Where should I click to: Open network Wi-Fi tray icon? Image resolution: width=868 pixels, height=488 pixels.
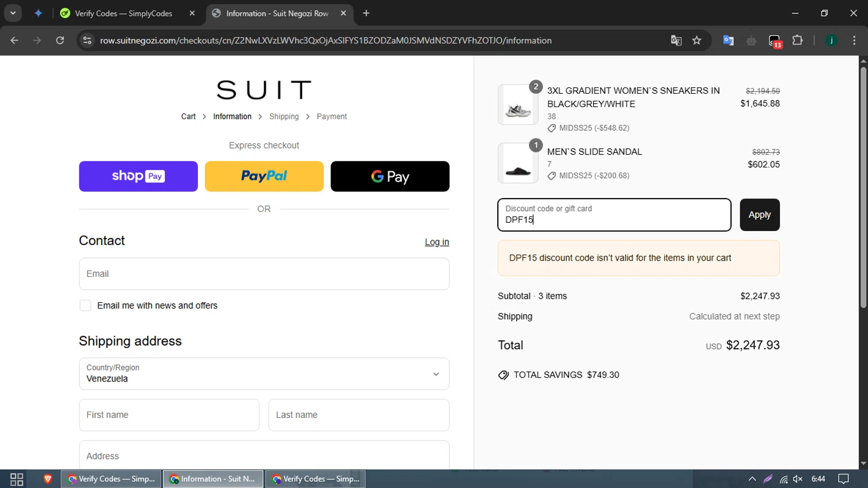(x=784, y=479)
